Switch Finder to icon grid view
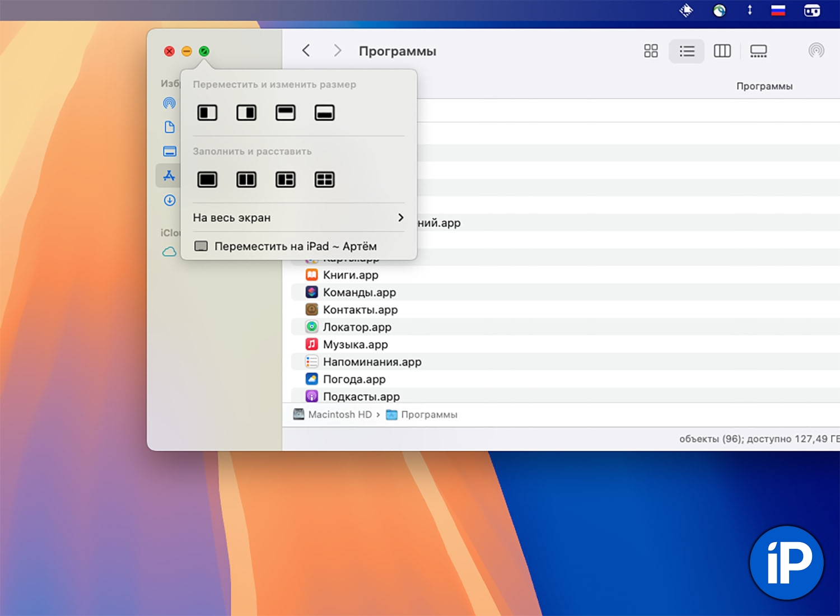Viewport: 840px width, 616px height. click(651, 52)
